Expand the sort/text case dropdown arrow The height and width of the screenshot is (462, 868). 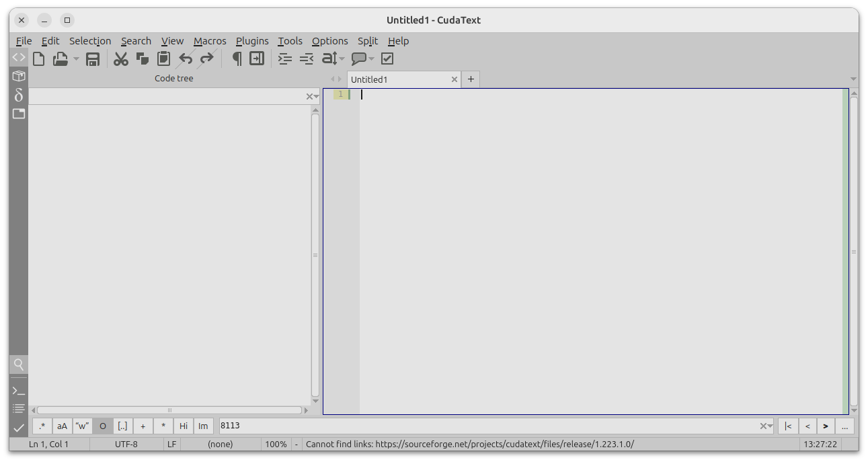point(342,59)
